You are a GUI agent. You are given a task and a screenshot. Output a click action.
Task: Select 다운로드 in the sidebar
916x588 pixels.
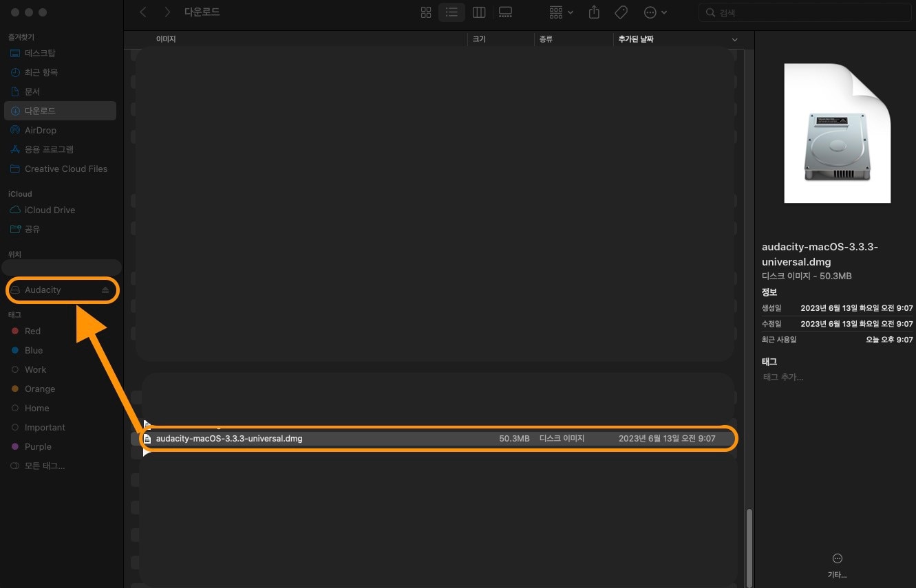coord(60,111)
